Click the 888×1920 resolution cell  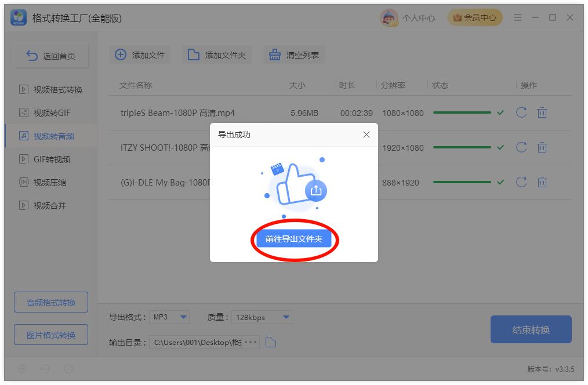pos(401,183)
